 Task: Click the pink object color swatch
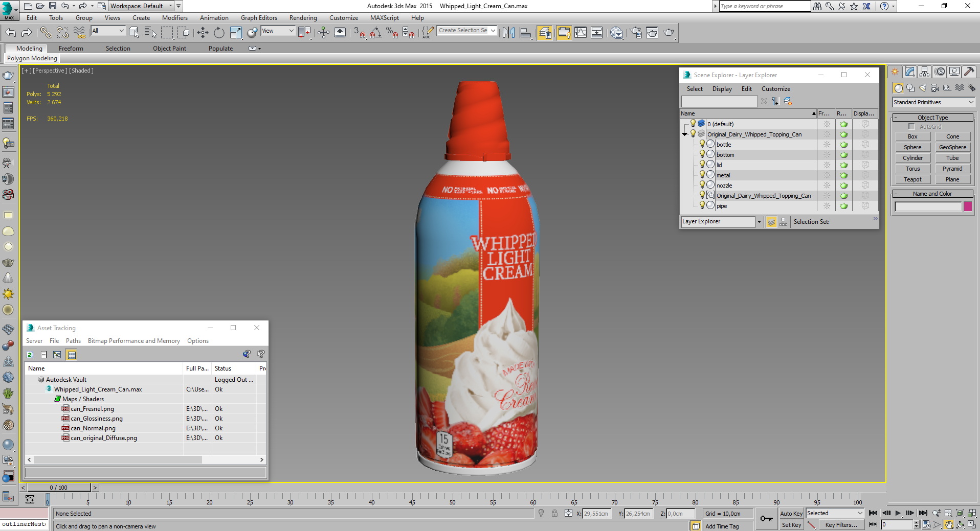coord(968,206)
